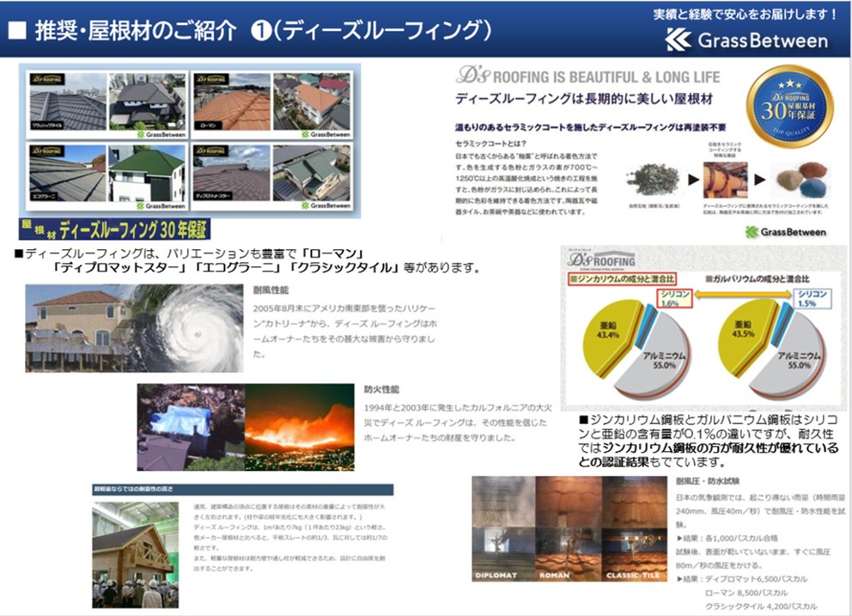Click the 屋根材 ディーズルーフィング30年保証 banner
The image size is (852, 616).
coord(114,229)
